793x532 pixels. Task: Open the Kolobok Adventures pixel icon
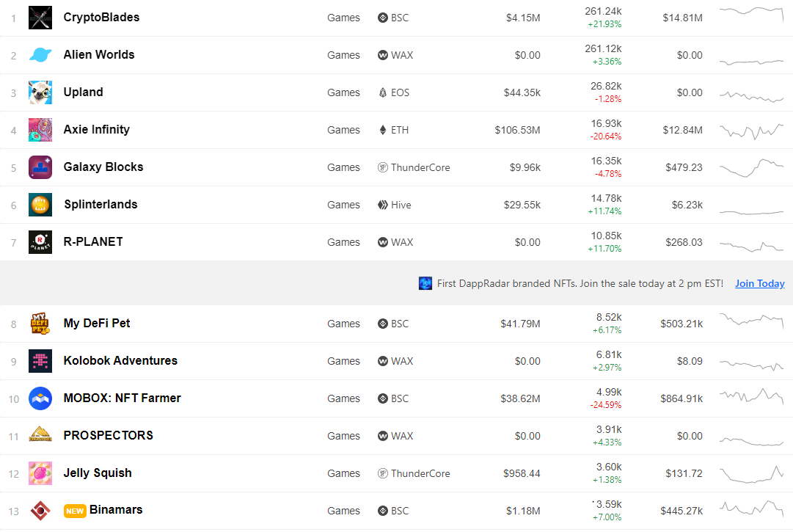[40, 361]
